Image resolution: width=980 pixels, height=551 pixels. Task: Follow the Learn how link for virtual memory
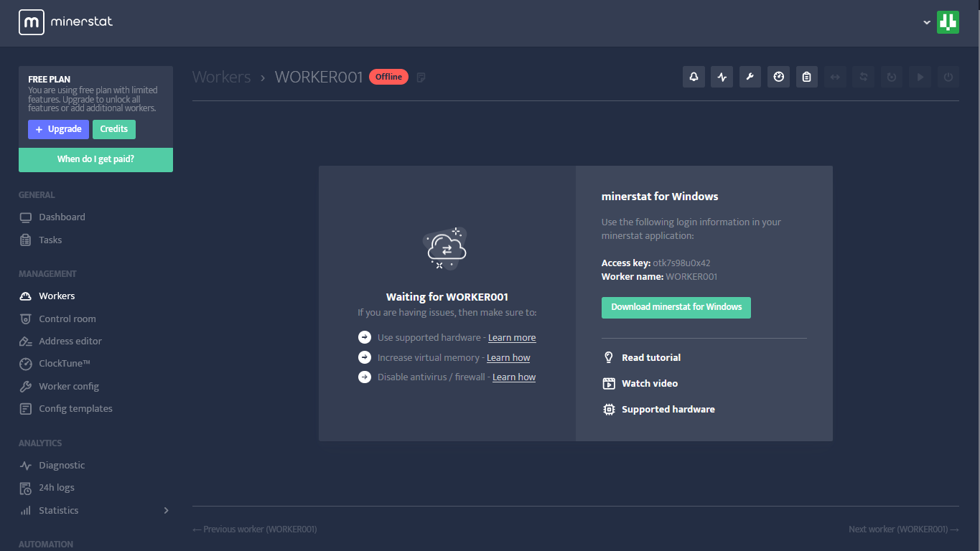(508, 358)
